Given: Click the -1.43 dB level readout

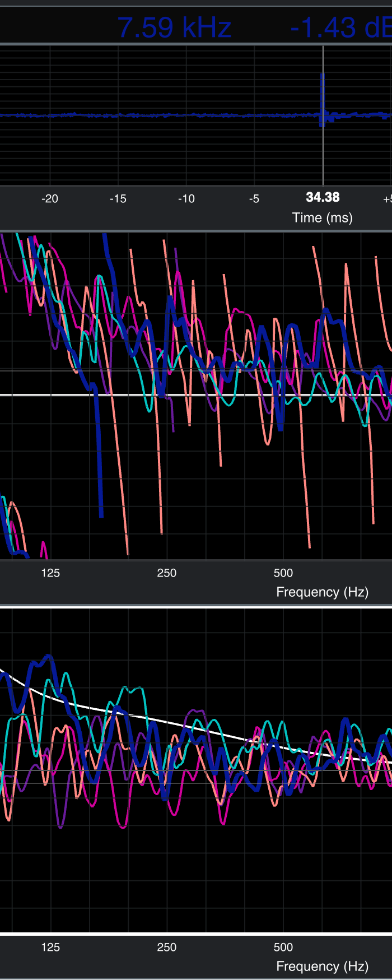Looking at the screenshot, I should point(341,27).
